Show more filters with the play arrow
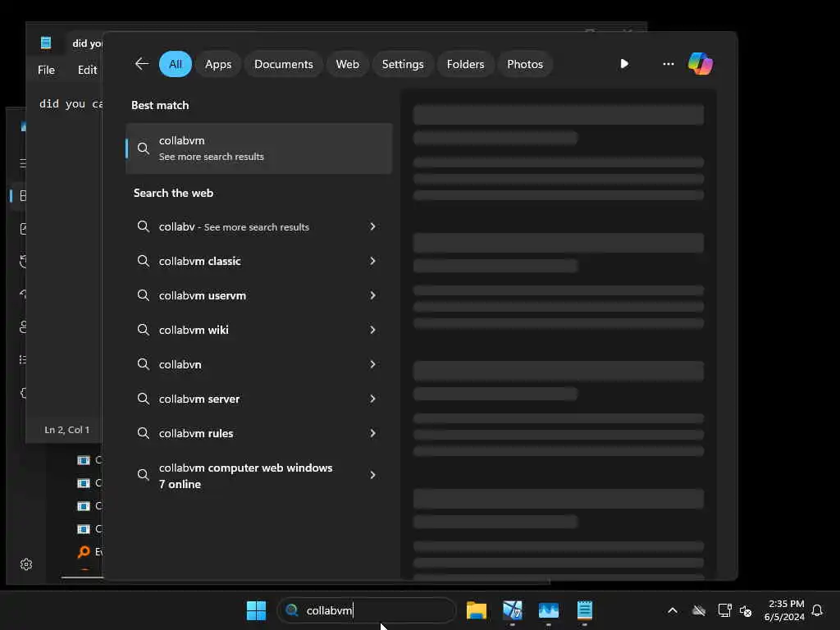The image size is (840, 630). click(624, 64)
